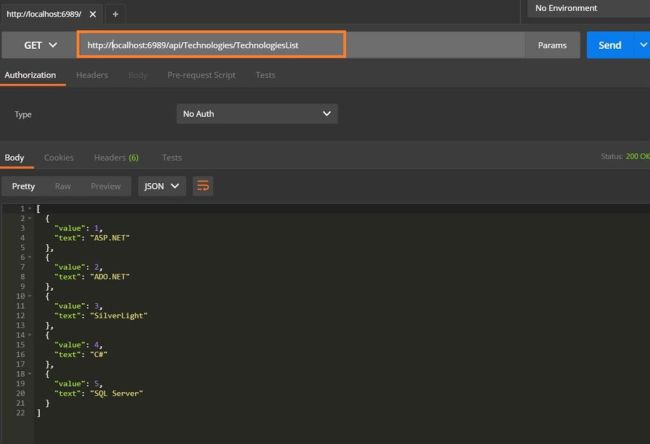Click the "ASP.NET" text value

(x=110, y=238)
